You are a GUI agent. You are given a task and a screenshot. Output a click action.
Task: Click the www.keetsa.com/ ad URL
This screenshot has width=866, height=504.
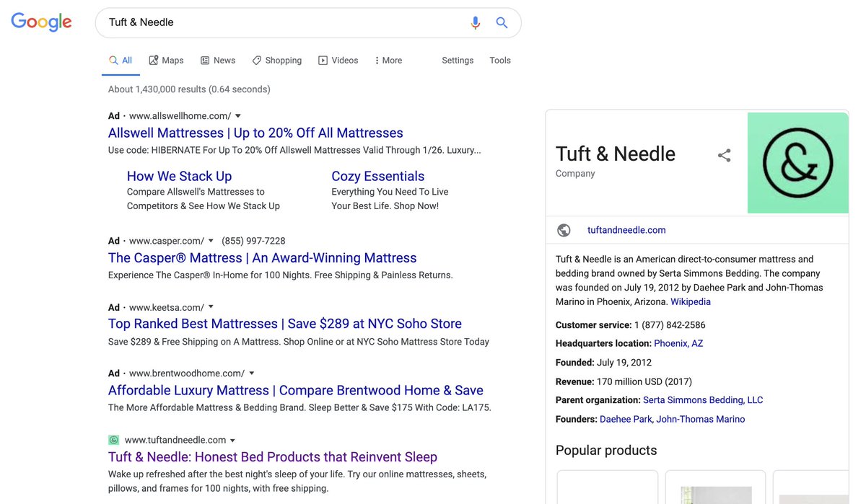point(167,307)
